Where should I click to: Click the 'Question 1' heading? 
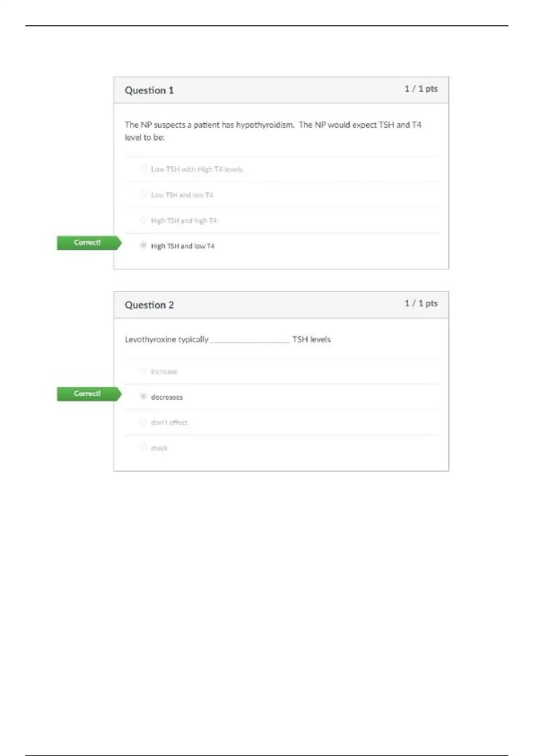[149, 90]
